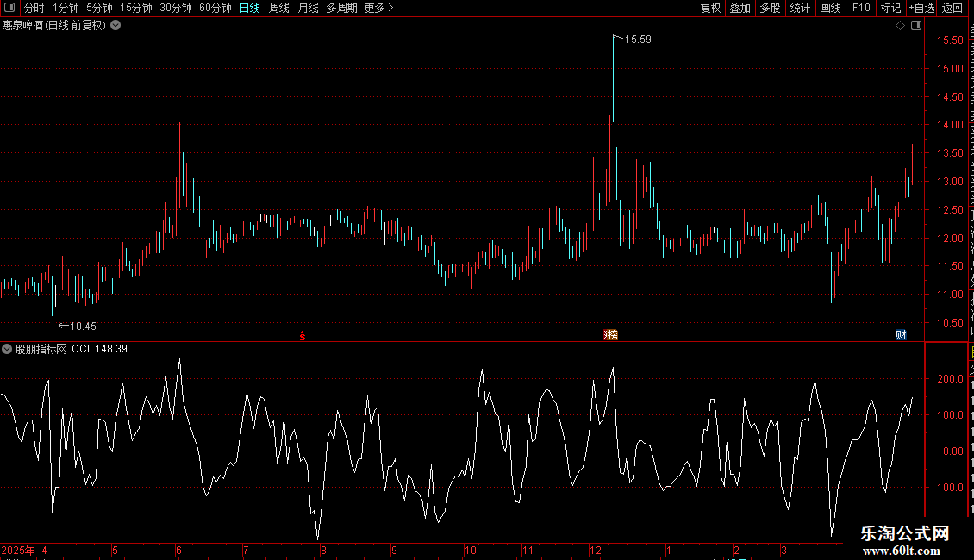Click month 6 on the time axis
Viewport: 974px width, 560px height.
tap(179, 550)
